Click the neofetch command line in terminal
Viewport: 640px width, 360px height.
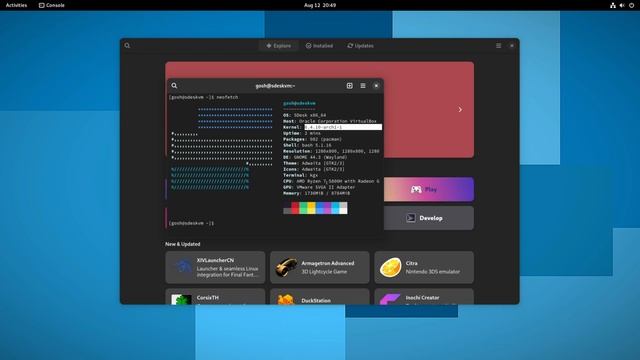coord(203,97)
